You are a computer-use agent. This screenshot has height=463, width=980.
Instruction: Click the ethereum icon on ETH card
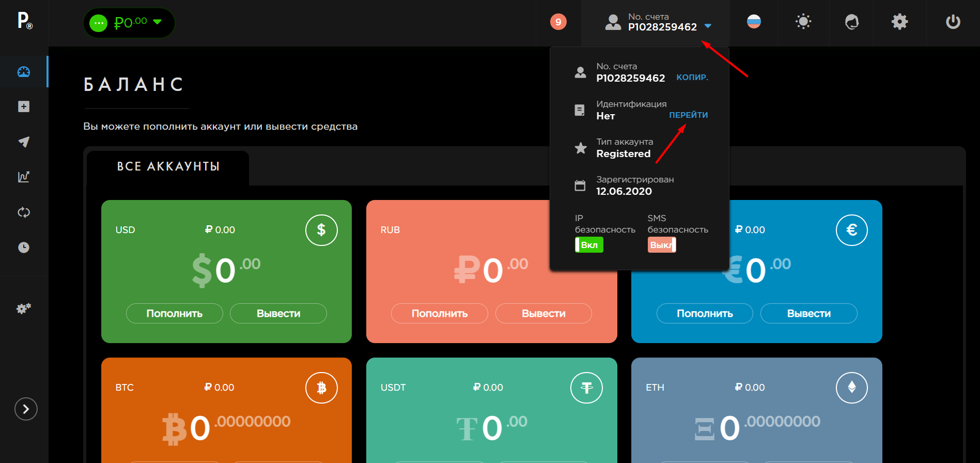852,388
